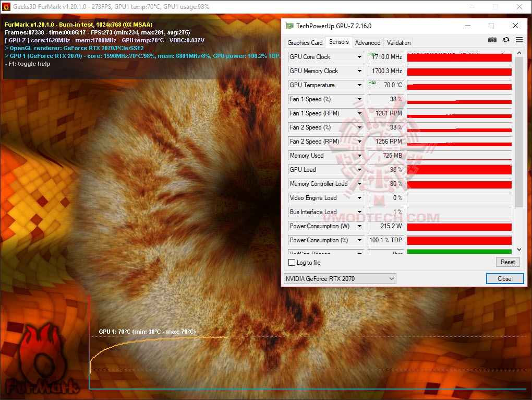
Task: Open GPU Core Clock sensor dropdown
Action: (x=359, y=57)
